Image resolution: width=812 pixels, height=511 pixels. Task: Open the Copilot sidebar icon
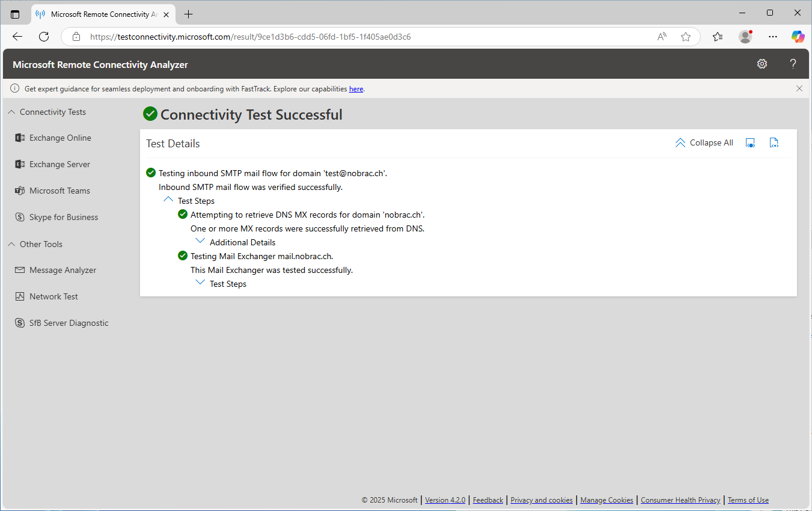click(x=798, y=37)
